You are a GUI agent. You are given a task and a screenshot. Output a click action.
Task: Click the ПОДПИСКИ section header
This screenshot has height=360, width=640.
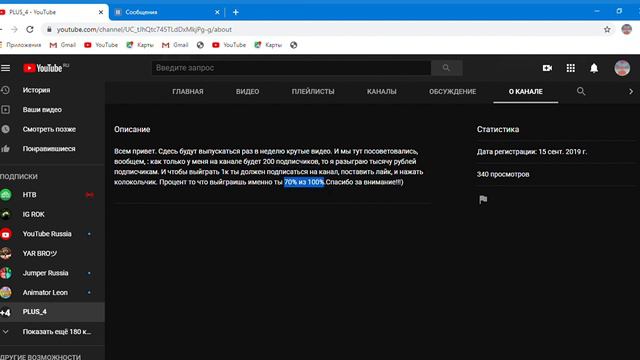tap(19, 176)
